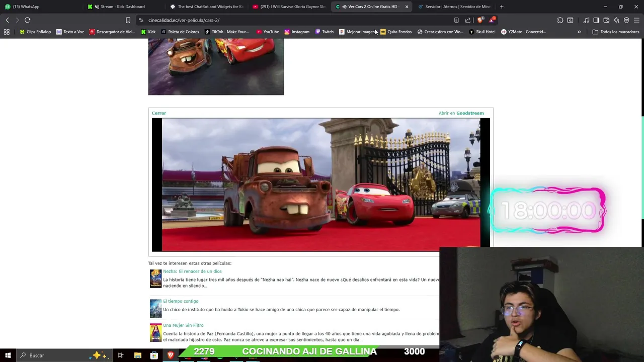Open Clips EnRalop bookmark
Screen dimensions: 644x362
35,32
